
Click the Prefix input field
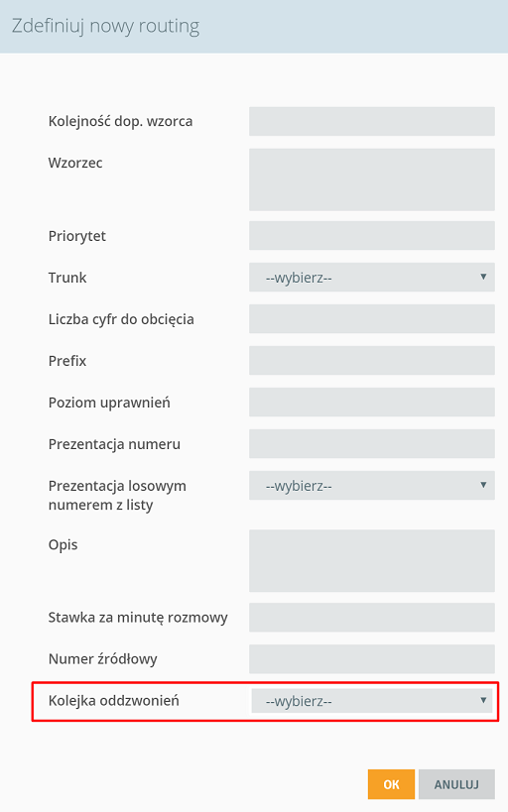pos(372,361)
